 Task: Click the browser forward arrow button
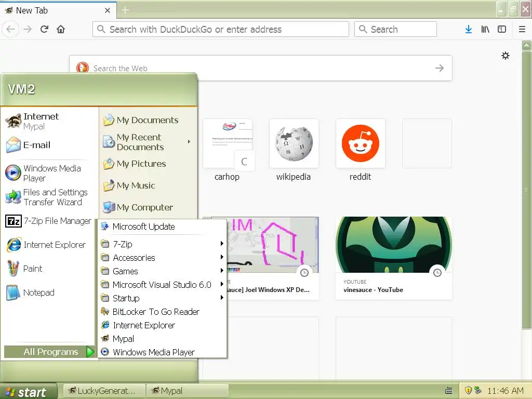pyautogui.click(x=28, y=29)
